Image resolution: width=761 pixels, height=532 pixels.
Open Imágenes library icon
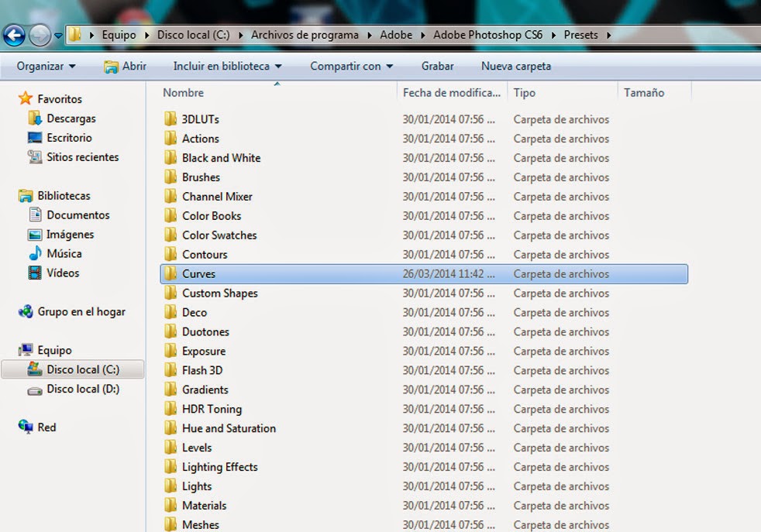click(35, 235)
